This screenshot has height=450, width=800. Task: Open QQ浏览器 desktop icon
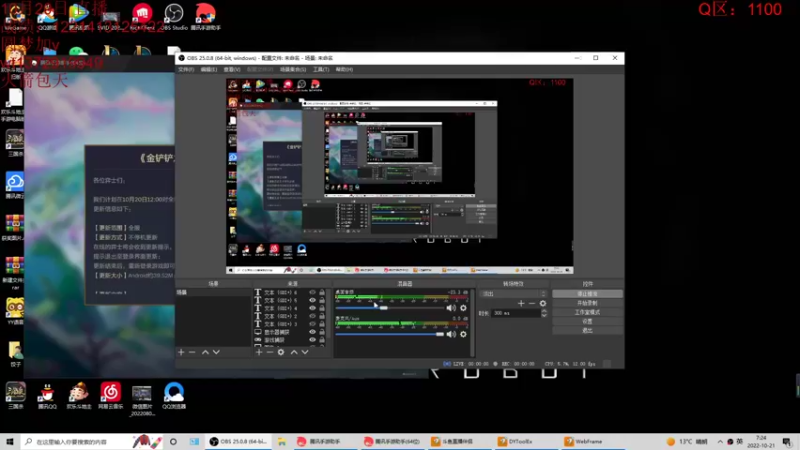pos(173,393)
